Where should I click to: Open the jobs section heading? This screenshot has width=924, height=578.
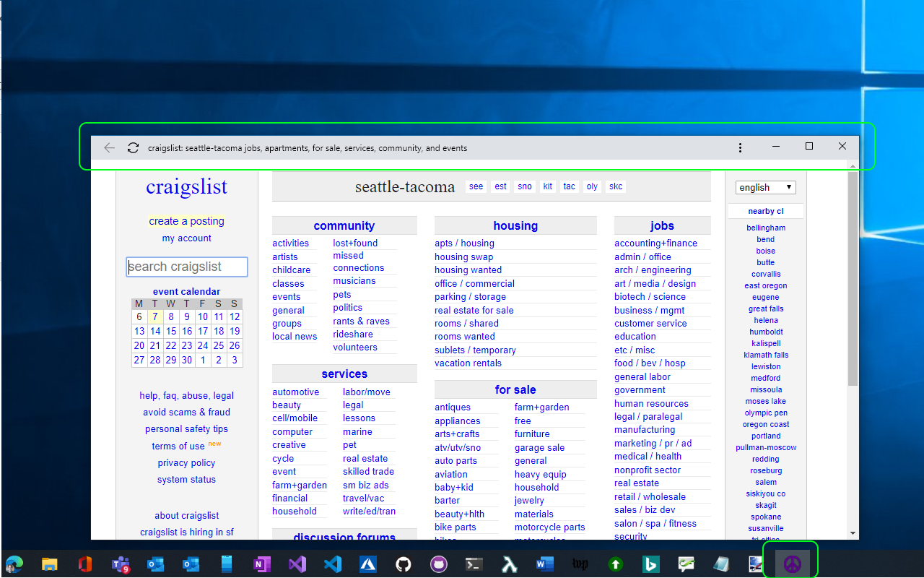coord(662,225)
